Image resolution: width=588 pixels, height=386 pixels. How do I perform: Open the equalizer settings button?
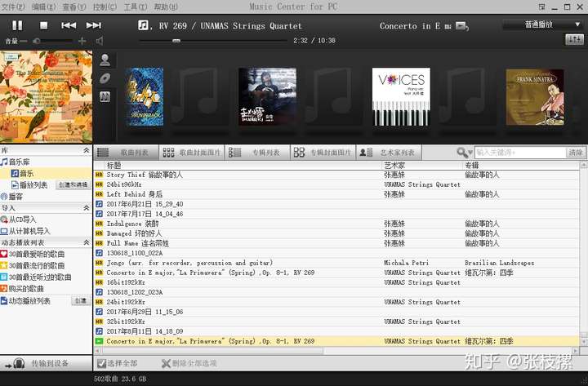pos(574,39)
